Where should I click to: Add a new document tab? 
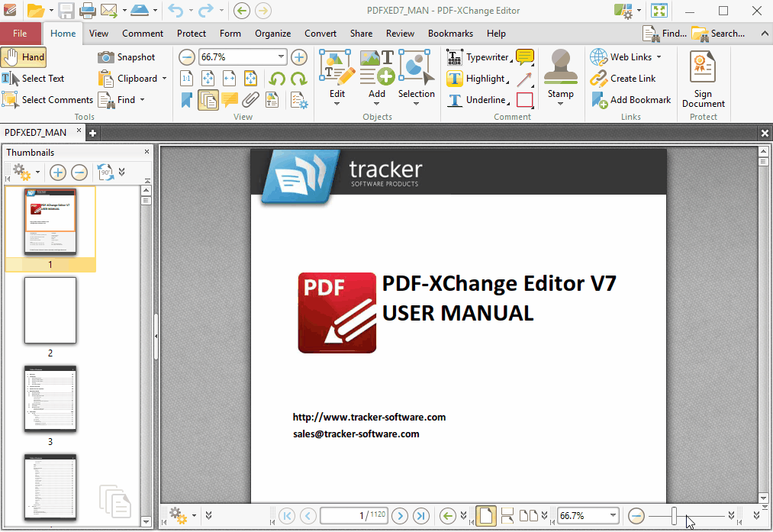[92, 133]
